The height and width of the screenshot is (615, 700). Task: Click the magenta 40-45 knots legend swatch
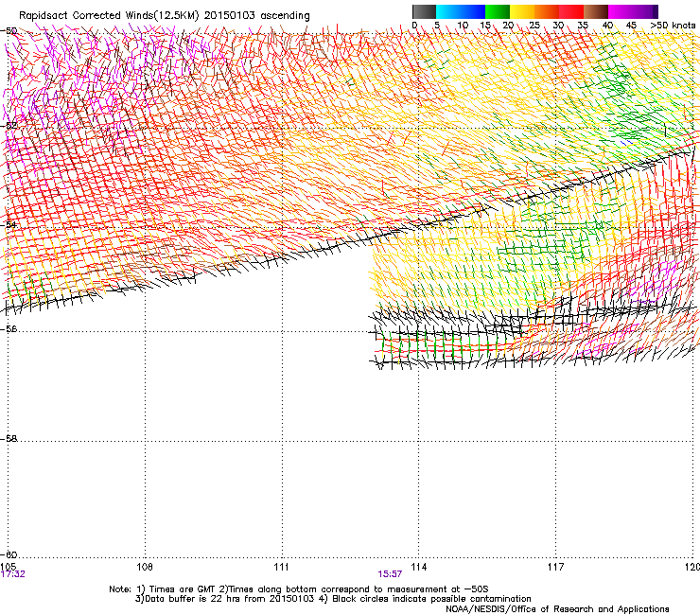click(621, 11)
